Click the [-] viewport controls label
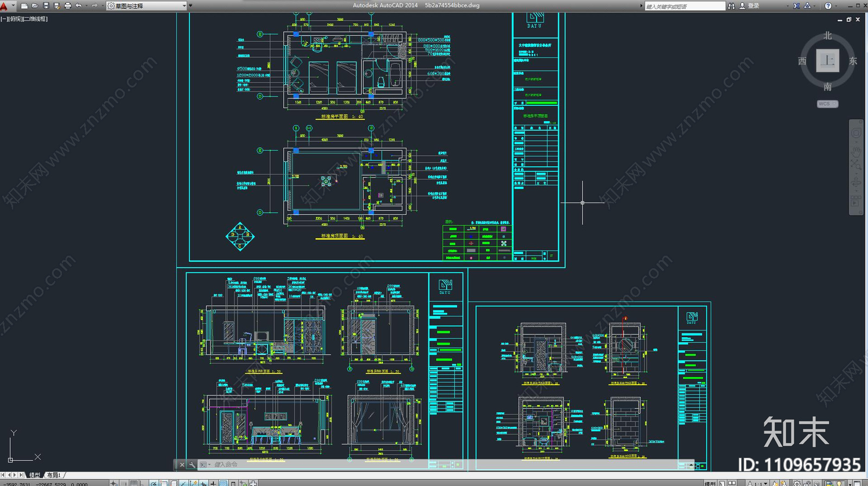The width and height of the screenshot is (868, 486). [4, 19]
